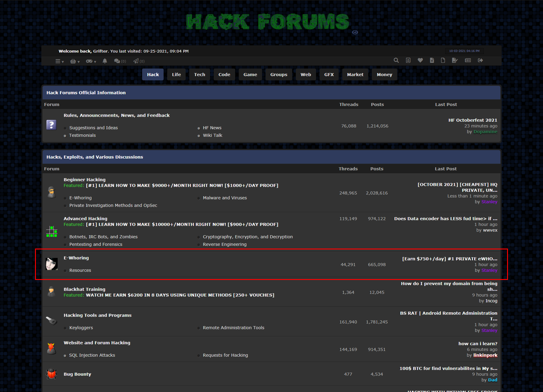
Task: Click the Hack Forums logo banner
Action: pyautogui.click(x=268, y=22)
